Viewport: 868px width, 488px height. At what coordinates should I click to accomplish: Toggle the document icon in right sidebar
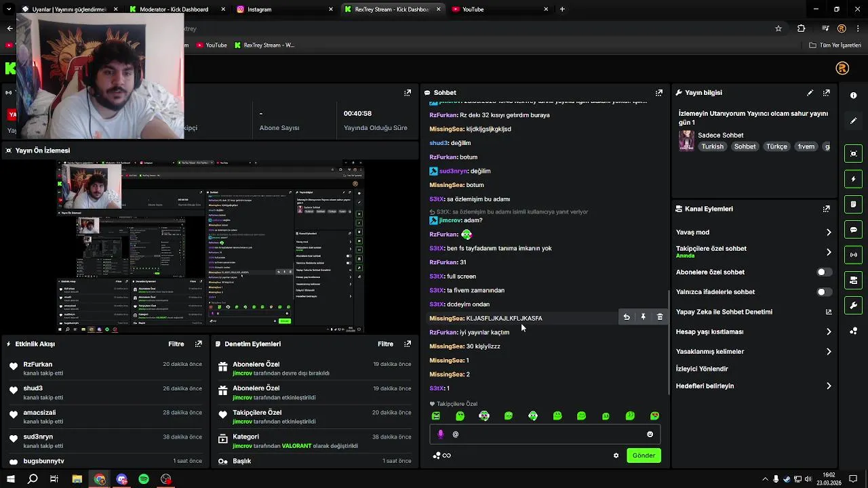[854, 204]
